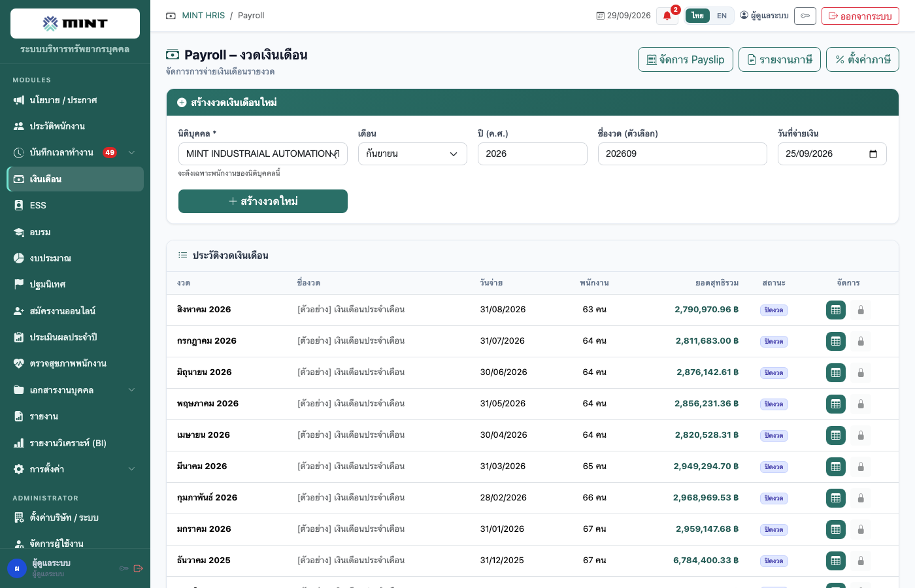Open the เดือน month dropdown
This screenshot has width=915, height=588.
pyautogui.click(x=412, y=154)
